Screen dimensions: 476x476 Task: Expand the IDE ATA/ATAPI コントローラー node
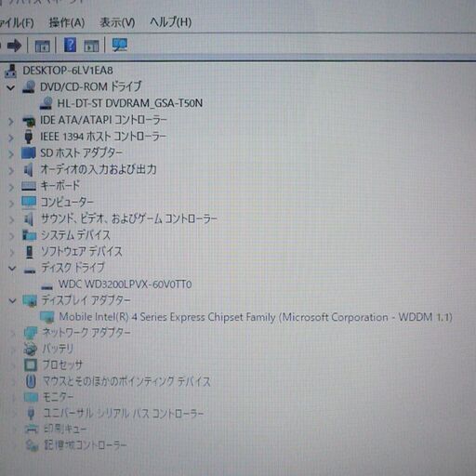coord(11,122)
